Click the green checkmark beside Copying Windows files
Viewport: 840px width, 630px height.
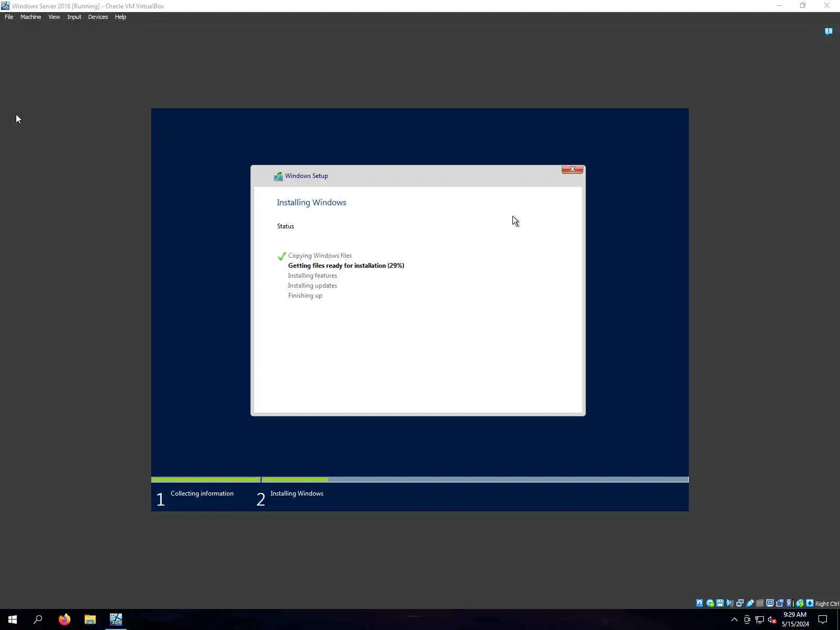pyautogui.click(x=281, y=256)
